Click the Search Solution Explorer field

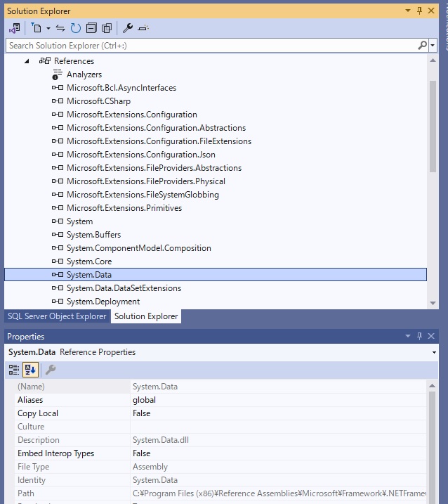[212, 46]
